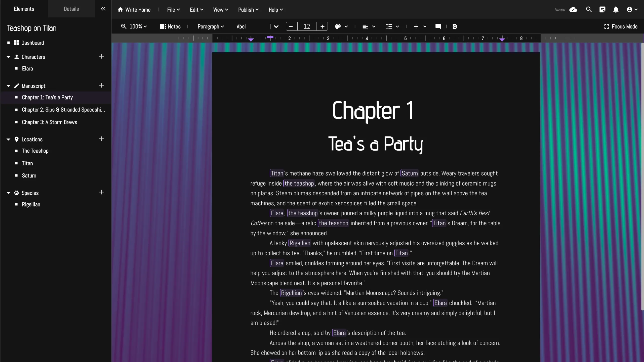The width and height of the screenshot is (644, 362).
Task: Open search with magnifying glass icon
Action: (x=589, y=10)
